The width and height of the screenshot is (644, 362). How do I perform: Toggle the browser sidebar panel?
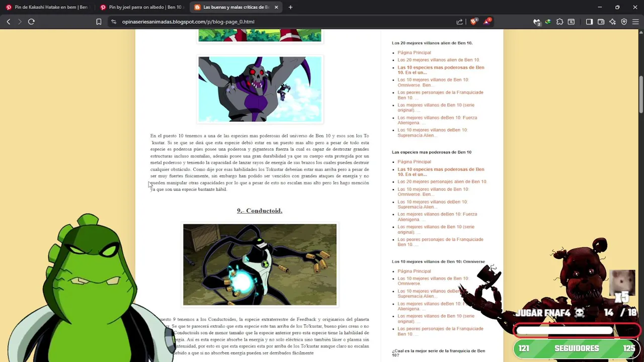[590, 22]
